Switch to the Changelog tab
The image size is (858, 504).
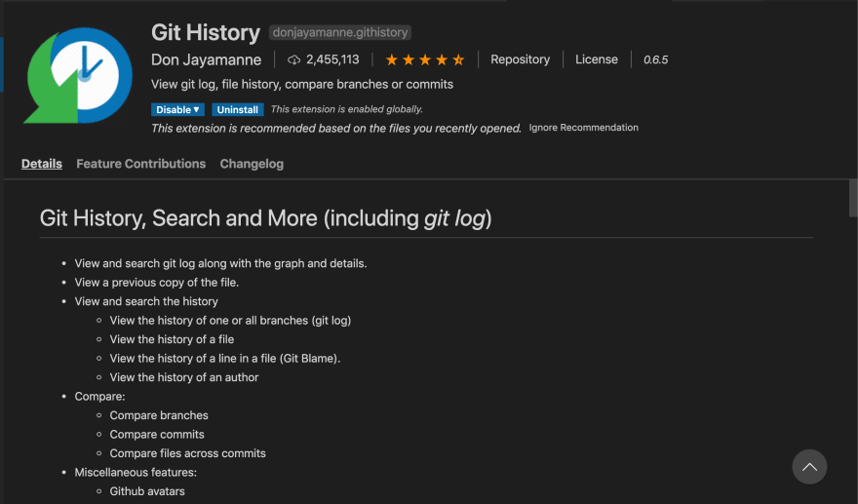[x=252, y=164]
